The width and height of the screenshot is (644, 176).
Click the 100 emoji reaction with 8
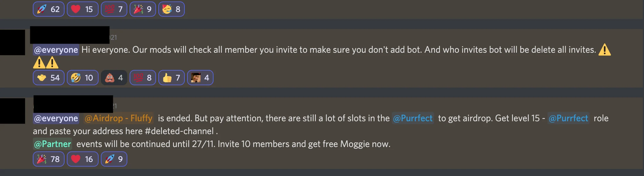tap(143, 78)
